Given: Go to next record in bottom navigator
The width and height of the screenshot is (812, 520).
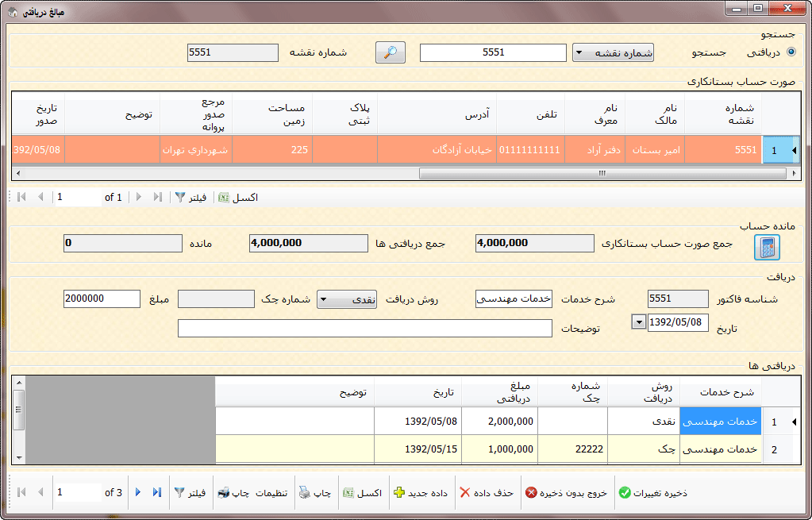Looking at the screenshot, I should [x=138, y=493].
